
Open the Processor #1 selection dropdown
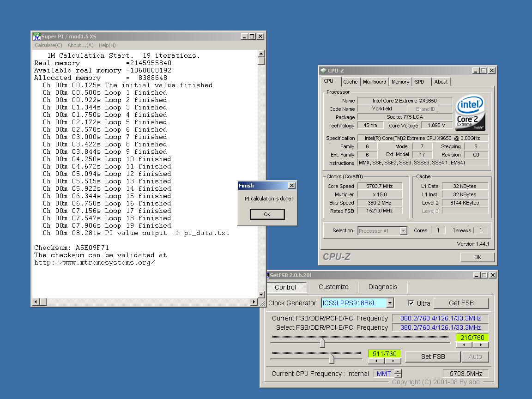(x=403, y=231)
